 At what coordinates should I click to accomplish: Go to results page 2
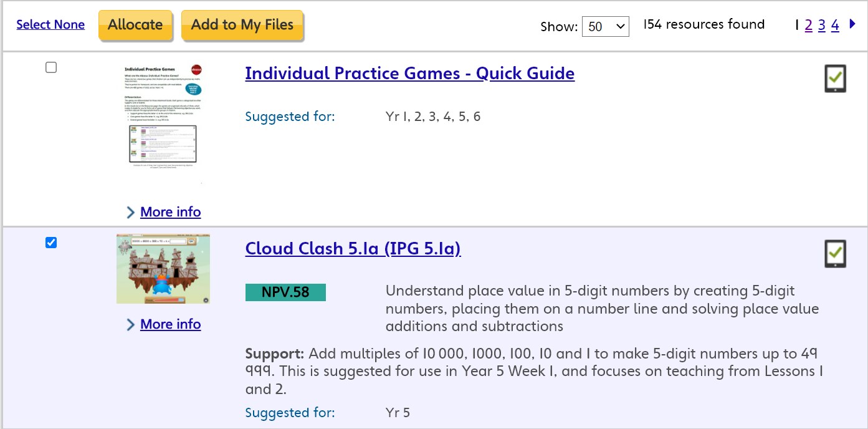(808, 25)
